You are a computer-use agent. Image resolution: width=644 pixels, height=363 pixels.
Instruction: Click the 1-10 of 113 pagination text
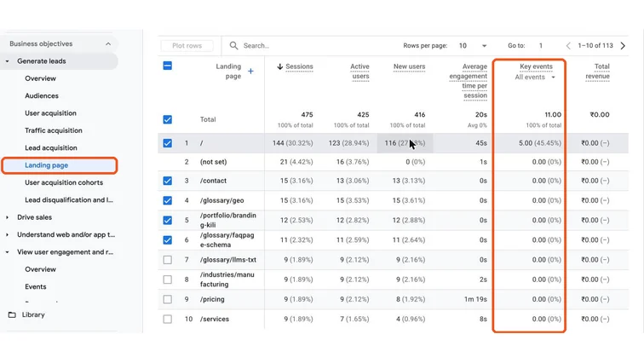tap(595, 45)
